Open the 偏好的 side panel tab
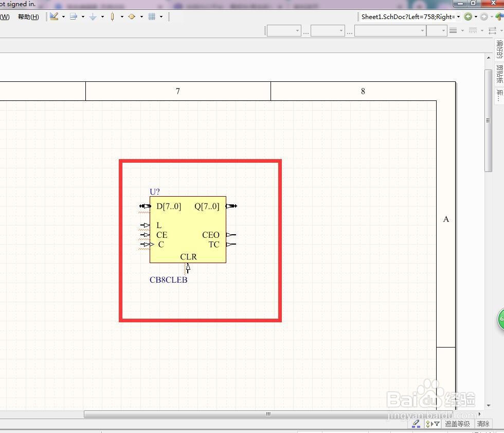The image size is (504, 433). tap(499, 49)
